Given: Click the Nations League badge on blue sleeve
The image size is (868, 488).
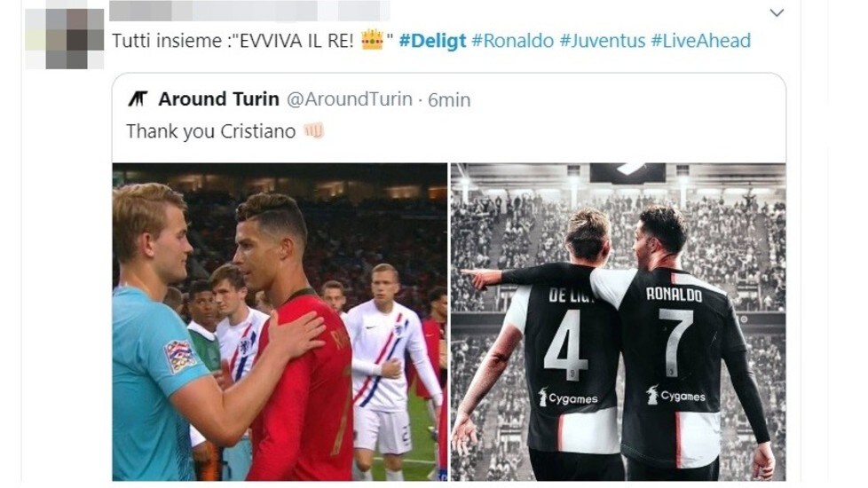Looking at the screenshot, I should pyautogui.click(x=179, y=355).
